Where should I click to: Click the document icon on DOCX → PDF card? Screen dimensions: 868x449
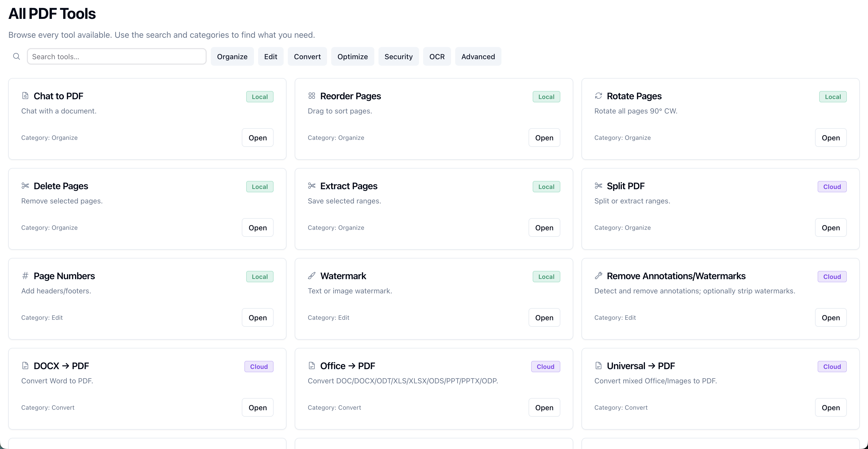[x=25, y=366]
